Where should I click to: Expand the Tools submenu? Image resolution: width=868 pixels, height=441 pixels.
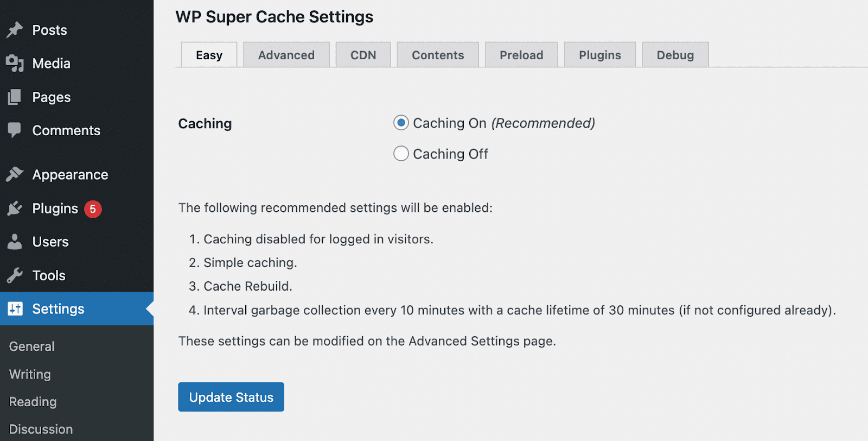[49, 275]
